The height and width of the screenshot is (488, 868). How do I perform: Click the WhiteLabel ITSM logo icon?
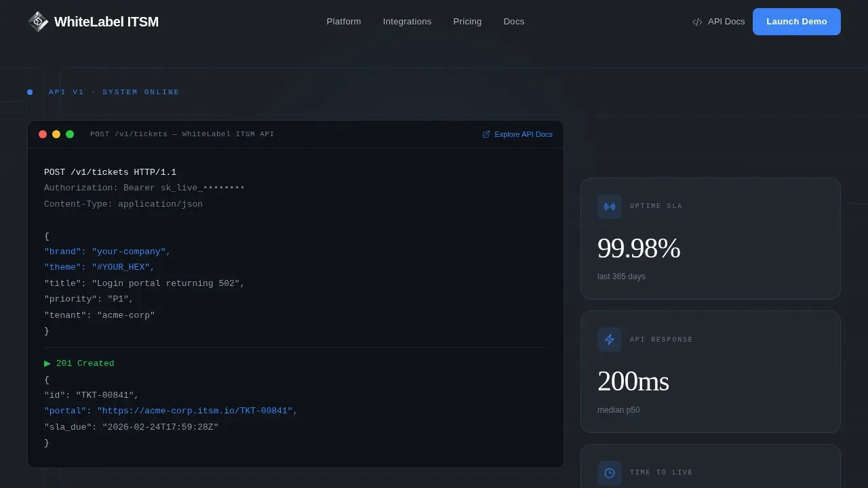[38, 22]
